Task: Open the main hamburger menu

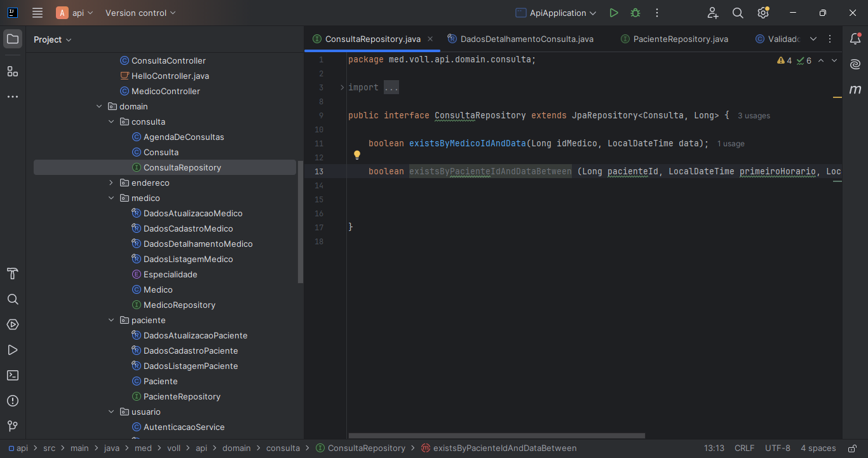Action: tap(37, 13)
